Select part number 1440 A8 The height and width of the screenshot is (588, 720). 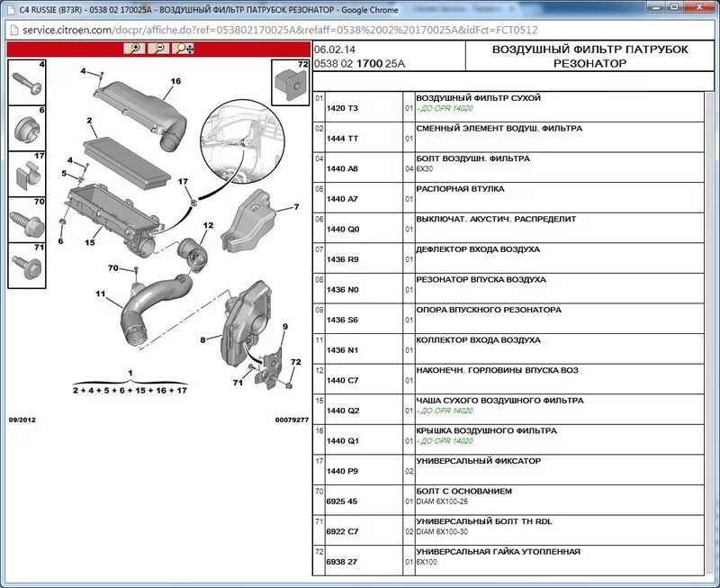pyautogui.click(x=342, y=169)
